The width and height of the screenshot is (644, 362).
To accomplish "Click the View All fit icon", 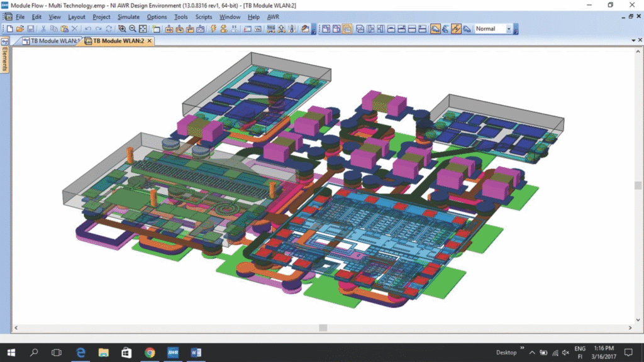I will (143, 29).
